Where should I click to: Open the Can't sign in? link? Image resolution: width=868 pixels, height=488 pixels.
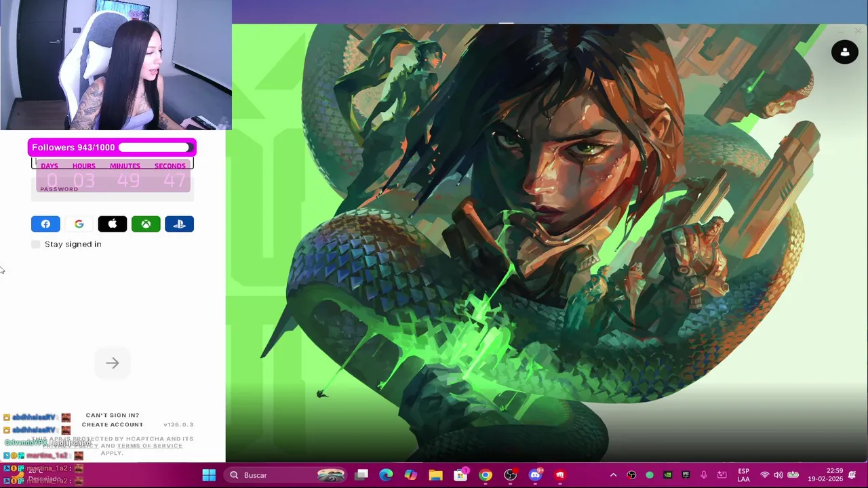(x=113, y=415)
